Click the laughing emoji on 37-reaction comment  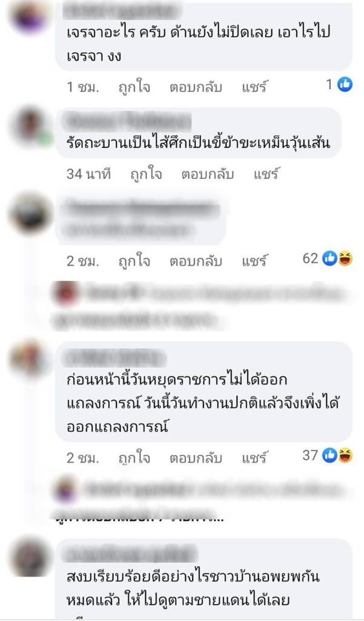[345, 455]
